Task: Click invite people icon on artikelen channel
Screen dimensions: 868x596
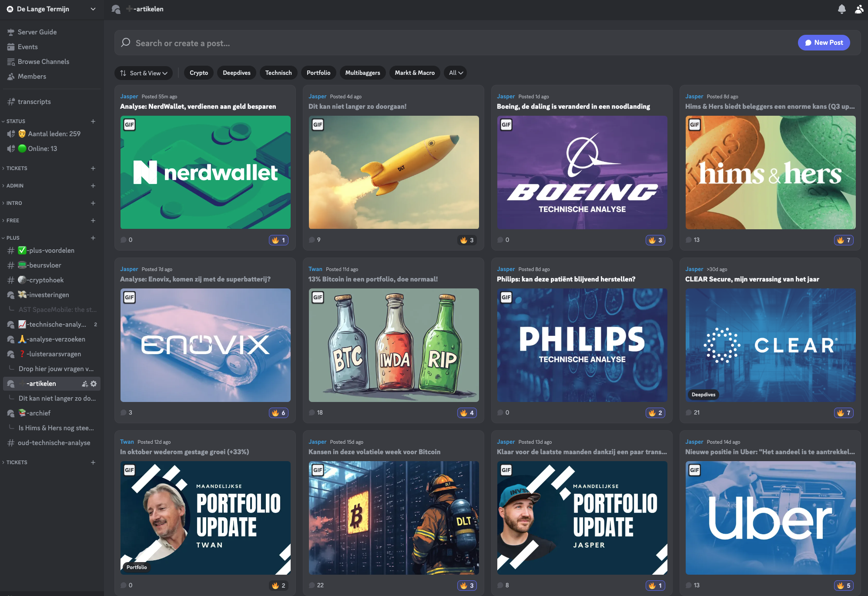Action: (x=85, y=384)
